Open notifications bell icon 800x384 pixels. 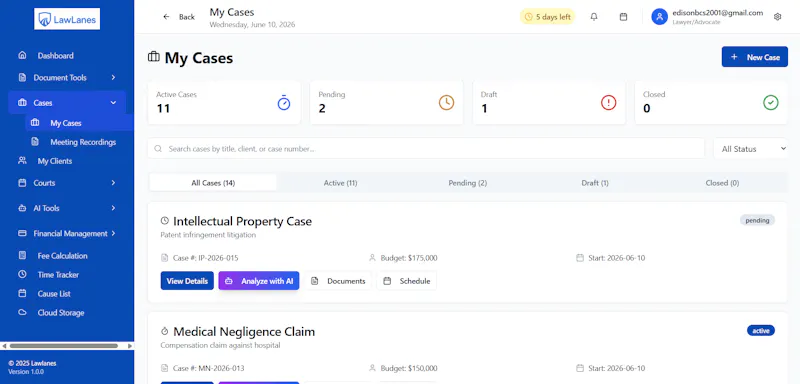[594, 17]
